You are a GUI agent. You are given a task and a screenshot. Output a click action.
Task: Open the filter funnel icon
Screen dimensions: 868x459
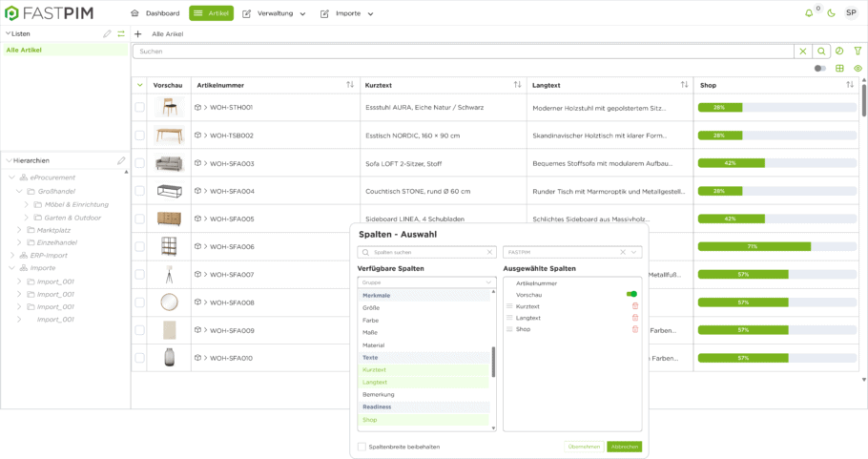[858, 51]
